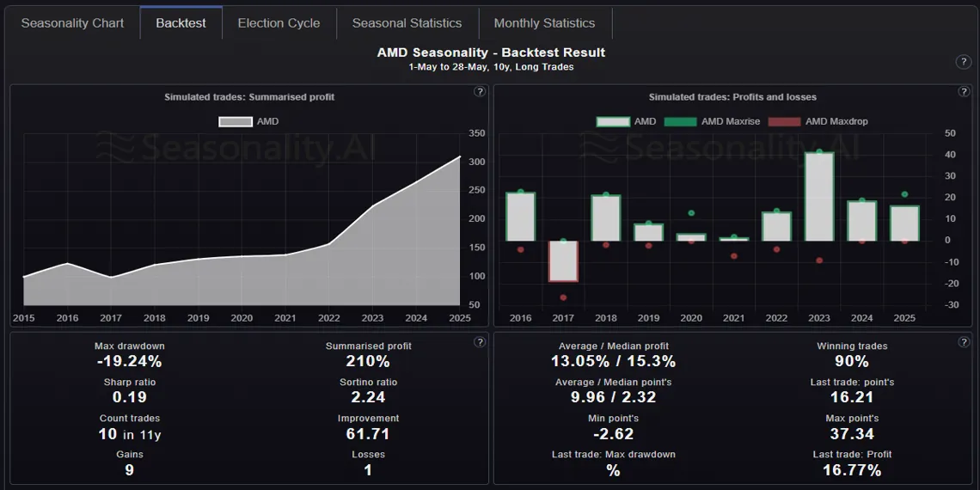Viewport: 980px width, 490px height.
Task: Click the Max drawdown value -19.24%
Action: coord(129,361)
